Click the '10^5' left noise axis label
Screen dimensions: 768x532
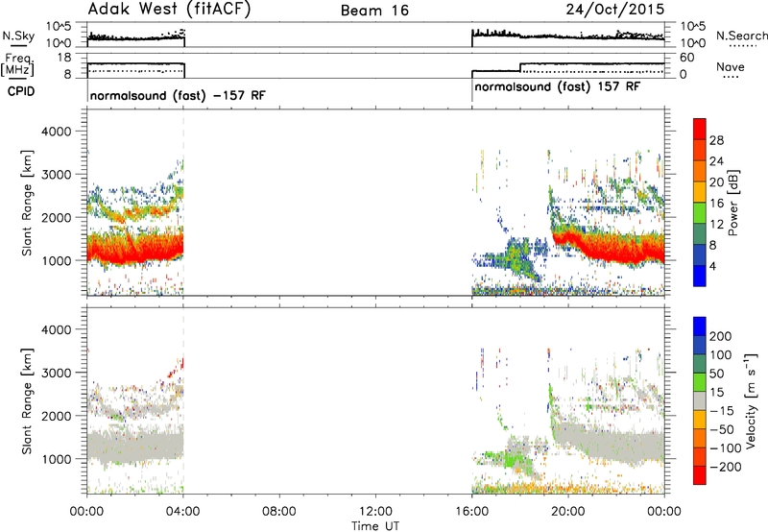(59, 27)
